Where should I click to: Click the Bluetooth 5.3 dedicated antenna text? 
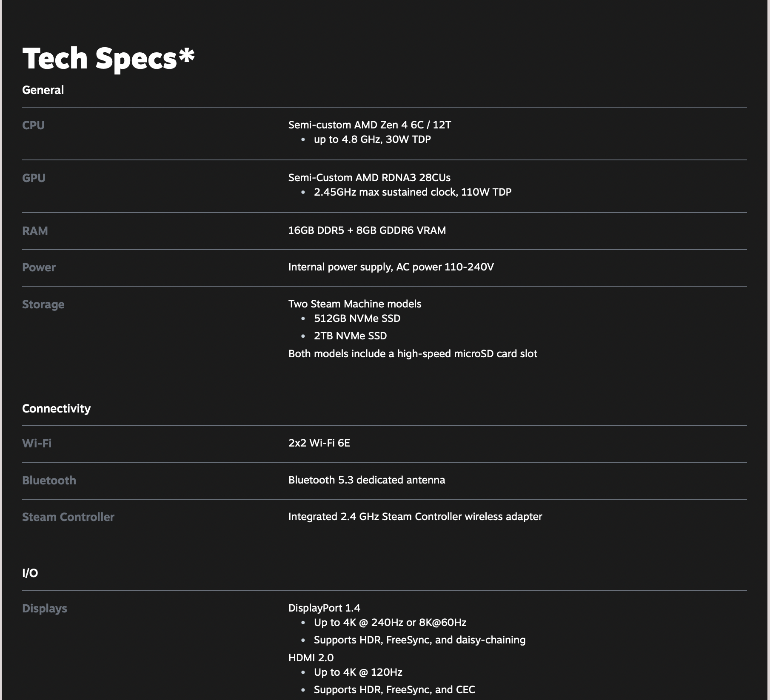pos(366,480)
